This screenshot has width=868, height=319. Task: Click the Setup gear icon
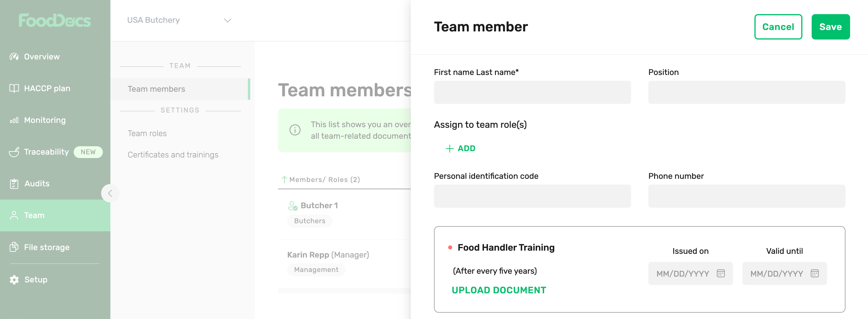coord(14,280)
